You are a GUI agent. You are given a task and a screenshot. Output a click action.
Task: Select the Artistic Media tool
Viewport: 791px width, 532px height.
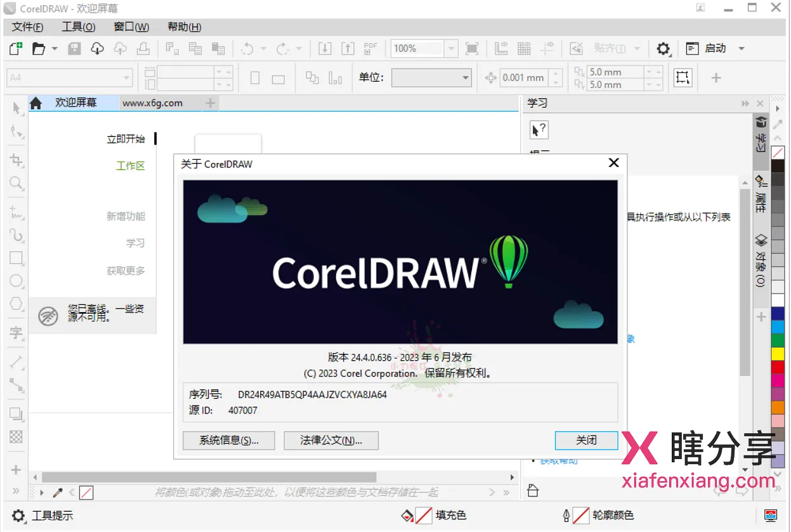coord(16,235)
